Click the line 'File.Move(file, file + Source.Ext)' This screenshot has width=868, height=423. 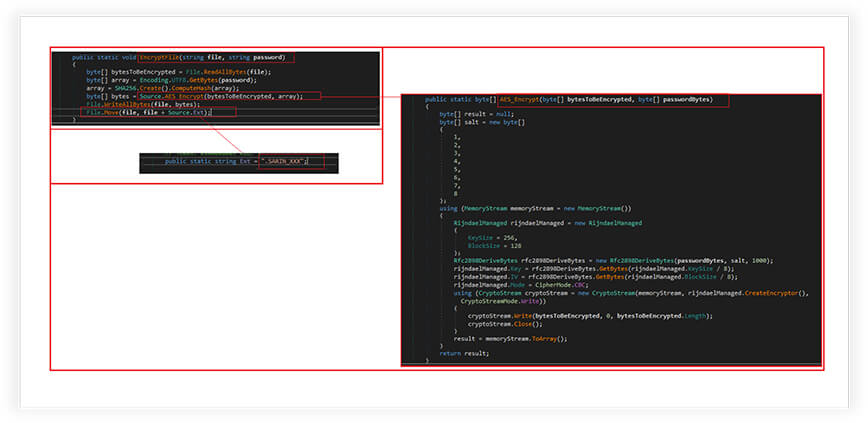148,112
